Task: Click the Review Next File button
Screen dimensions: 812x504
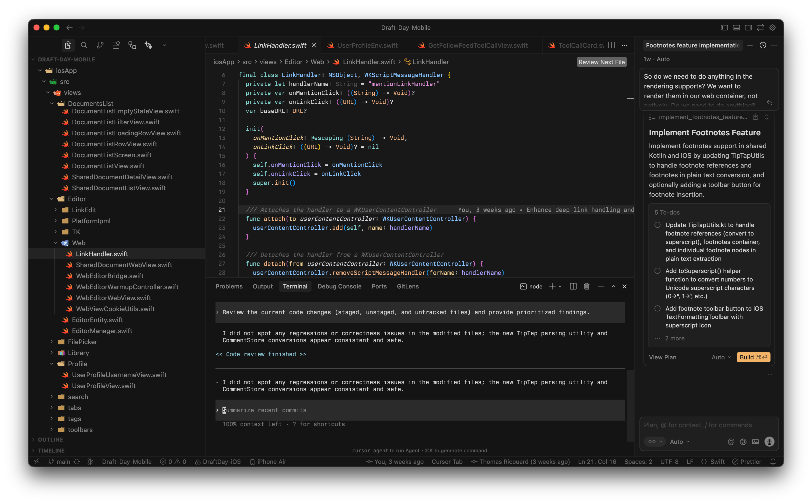Action: (601, 62)
